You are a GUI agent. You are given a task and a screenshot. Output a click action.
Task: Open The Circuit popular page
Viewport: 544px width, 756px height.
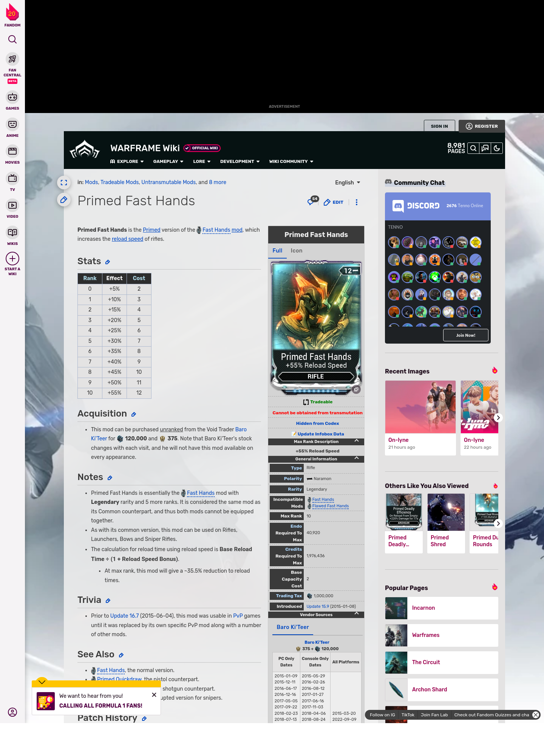[442, 663]
